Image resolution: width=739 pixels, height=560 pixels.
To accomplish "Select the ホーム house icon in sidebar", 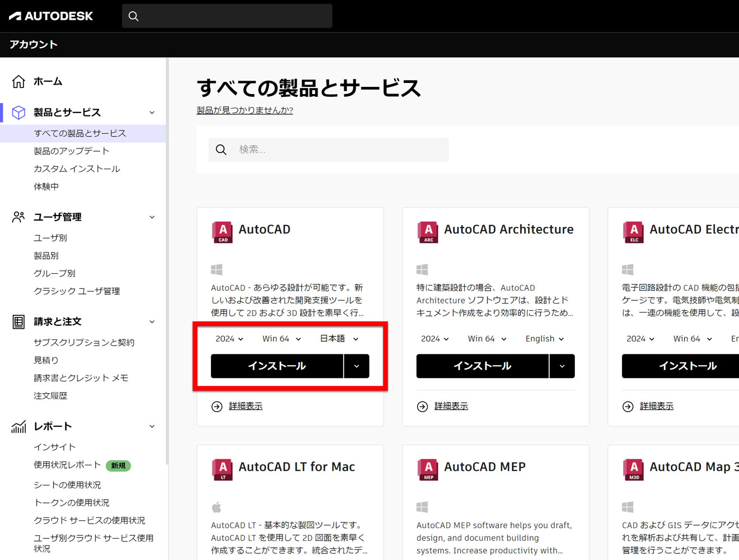I will point(18,81).
